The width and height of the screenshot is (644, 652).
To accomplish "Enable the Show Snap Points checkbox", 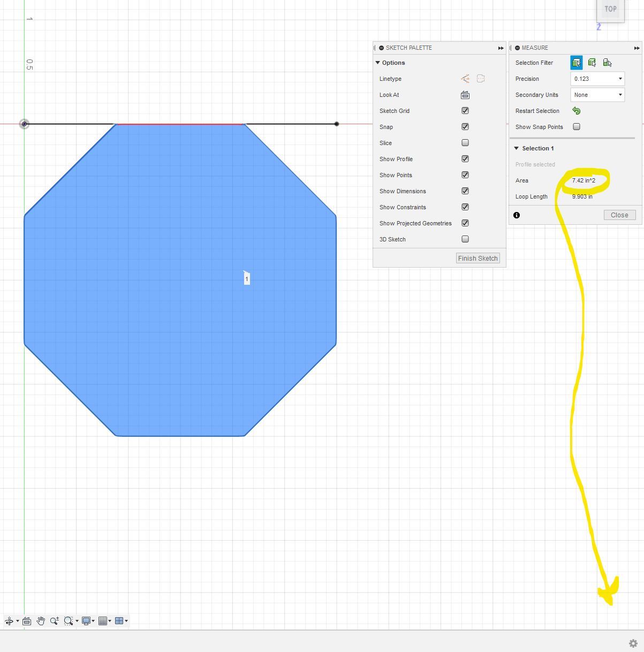I will tap(577, 127).
